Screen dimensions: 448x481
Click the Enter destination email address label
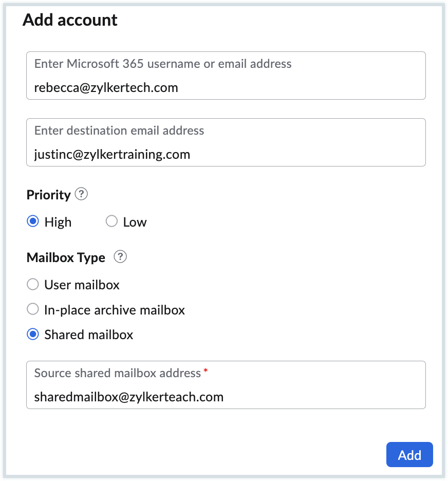119,131
